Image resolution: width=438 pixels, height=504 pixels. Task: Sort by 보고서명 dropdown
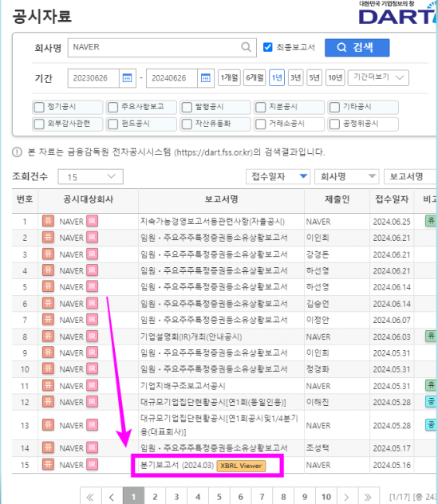[x=410, y=176]
